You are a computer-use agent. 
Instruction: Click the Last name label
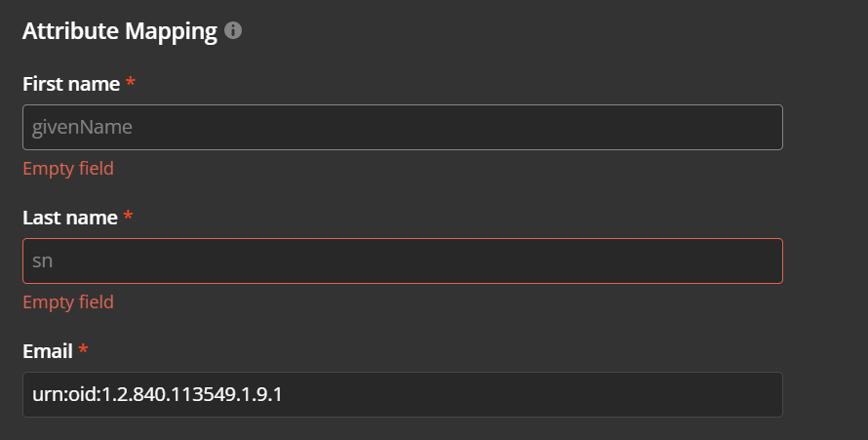point(70,218)
